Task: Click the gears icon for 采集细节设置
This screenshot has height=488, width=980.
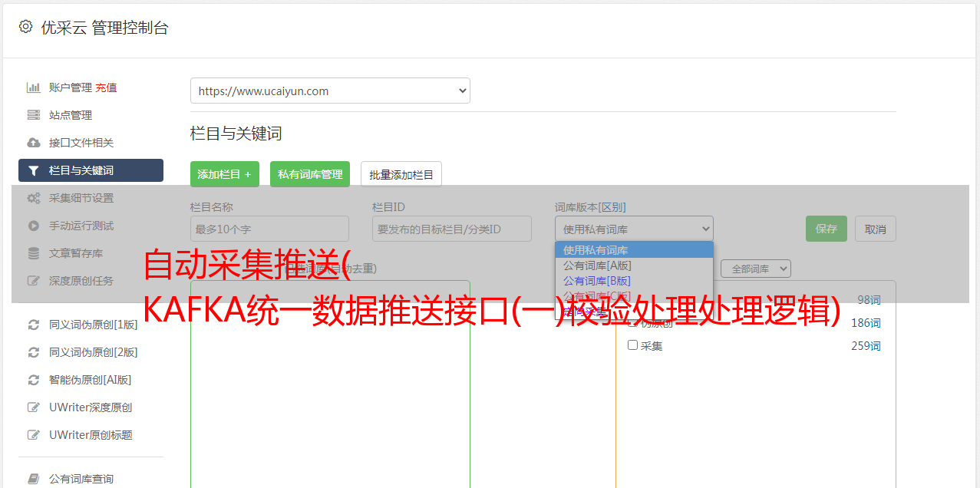Action: coord(34,198)
